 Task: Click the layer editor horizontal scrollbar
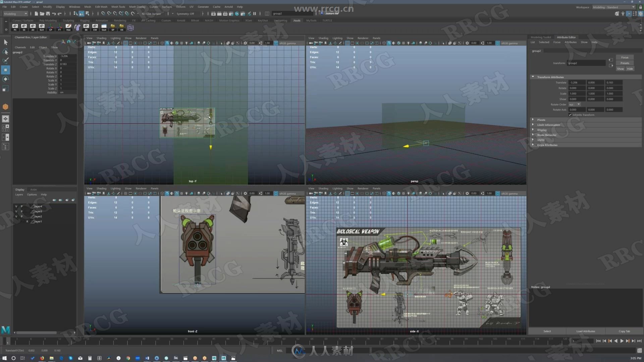37,333
